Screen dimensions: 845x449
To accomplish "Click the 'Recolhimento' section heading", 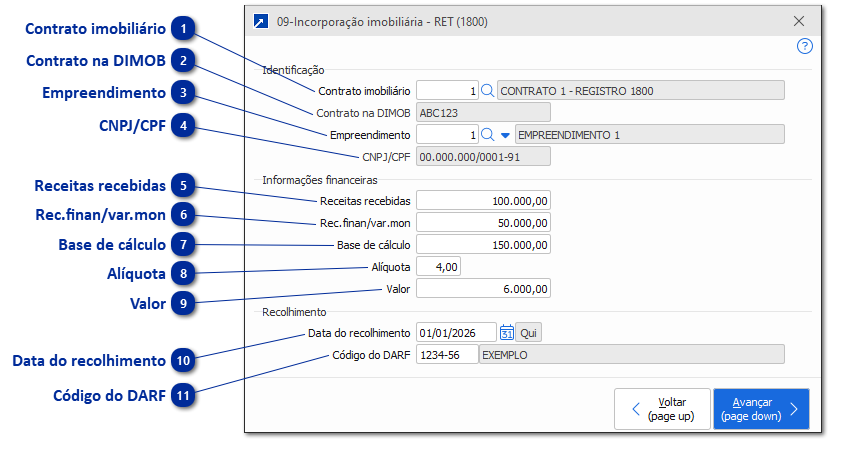I will (294, 312).
